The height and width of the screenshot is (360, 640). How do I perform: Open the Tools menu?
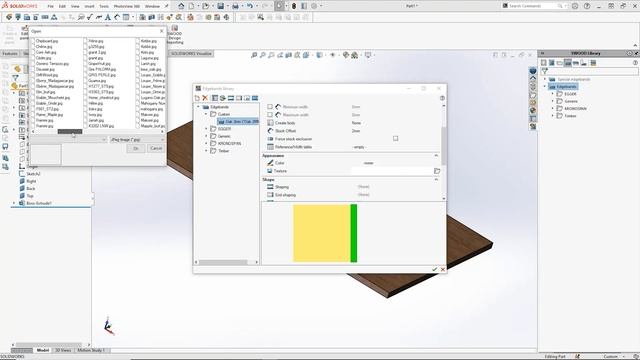[x=104, y=6]
